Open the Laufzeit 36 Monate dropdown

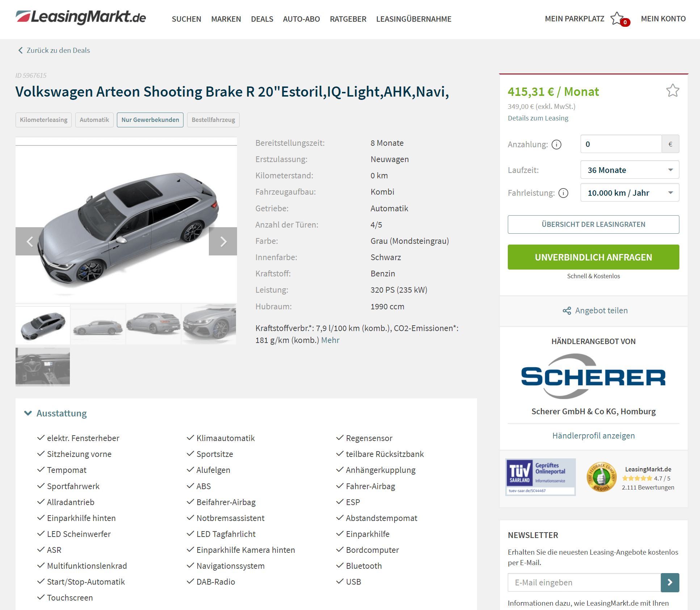pyautogui.click(x=630, y=170)
